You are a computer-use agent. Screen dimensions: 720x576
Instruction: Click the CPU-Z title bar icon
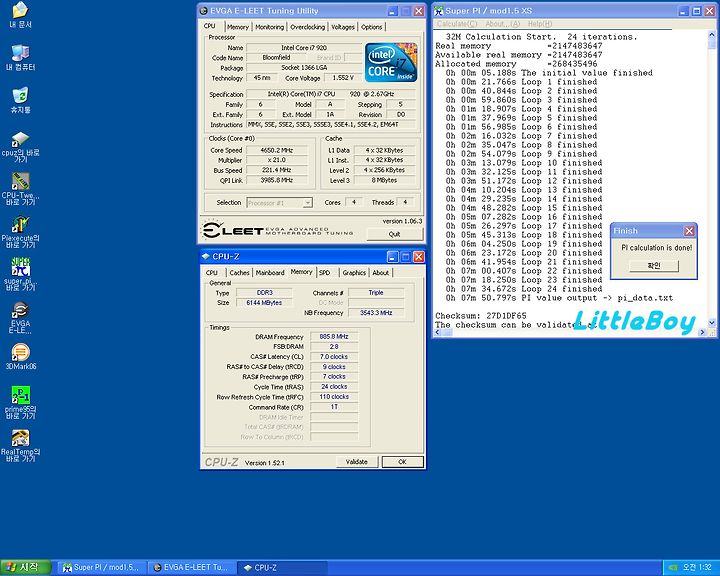206,256
